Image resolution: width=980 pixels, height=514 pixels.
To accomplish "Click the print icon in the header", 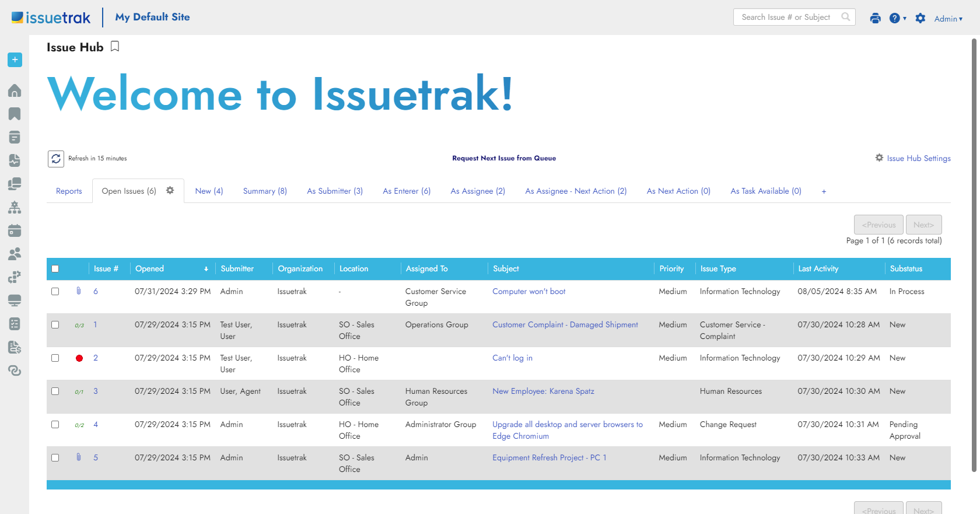I will pos(875,18).
